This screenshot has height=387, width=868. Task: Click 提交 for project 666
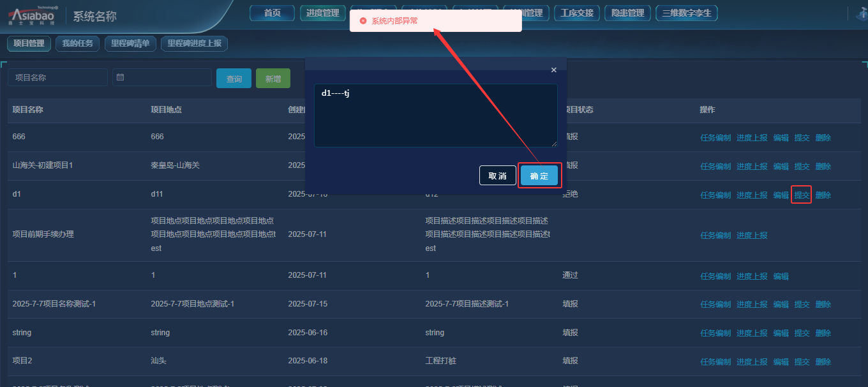point(802,138)
